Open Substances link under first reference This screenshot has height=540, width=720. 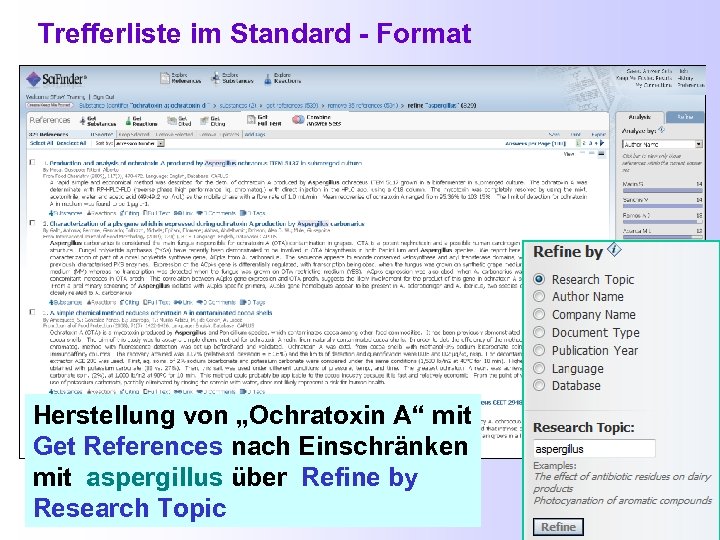[x=66, y=213]
